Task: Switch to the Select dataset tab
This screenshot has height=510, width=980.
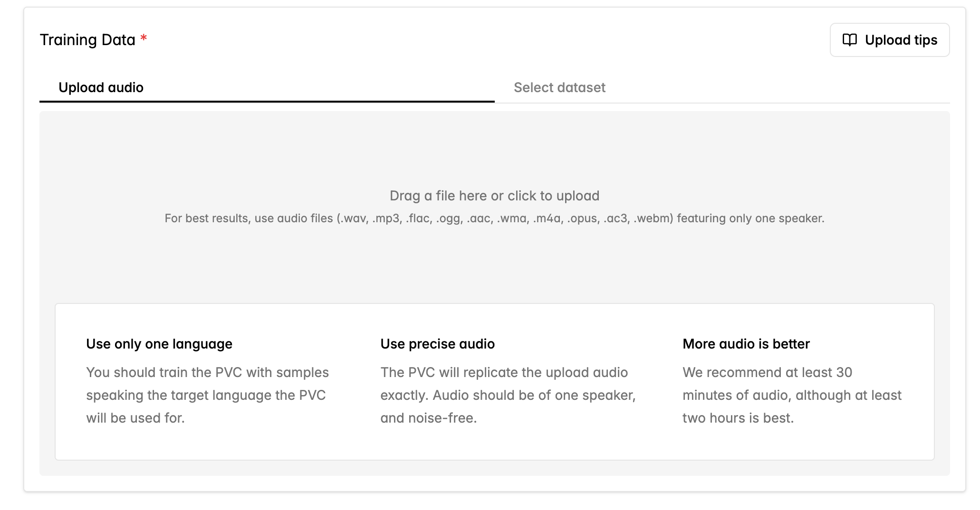Action: coord(559,87)
